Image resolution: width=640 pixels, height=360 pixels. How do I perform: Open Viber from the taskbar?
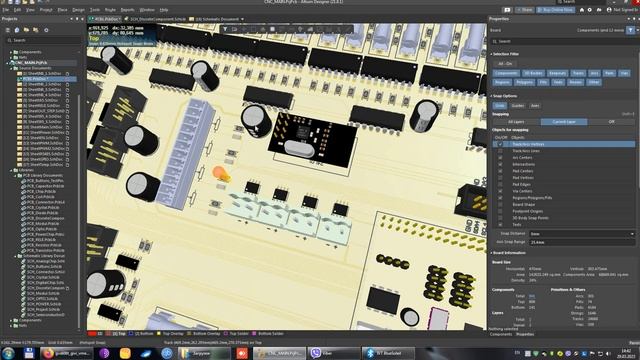click(x=333, y=353)
